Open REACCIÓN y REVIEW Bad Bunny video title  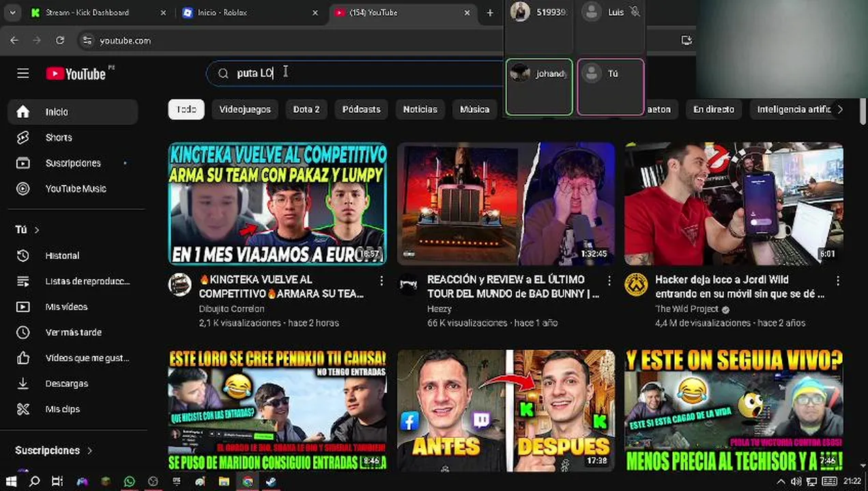tap(513, 286)
